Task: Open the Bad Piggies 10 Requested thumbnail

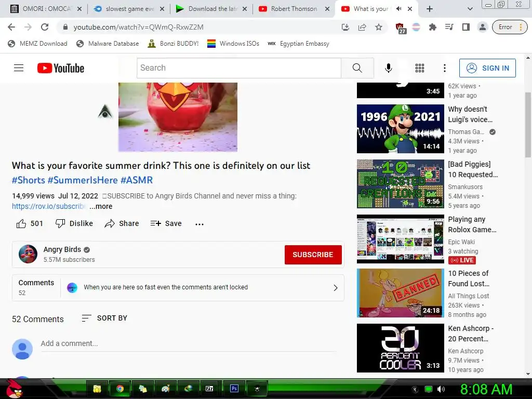Action: click(x=401, y=184)
